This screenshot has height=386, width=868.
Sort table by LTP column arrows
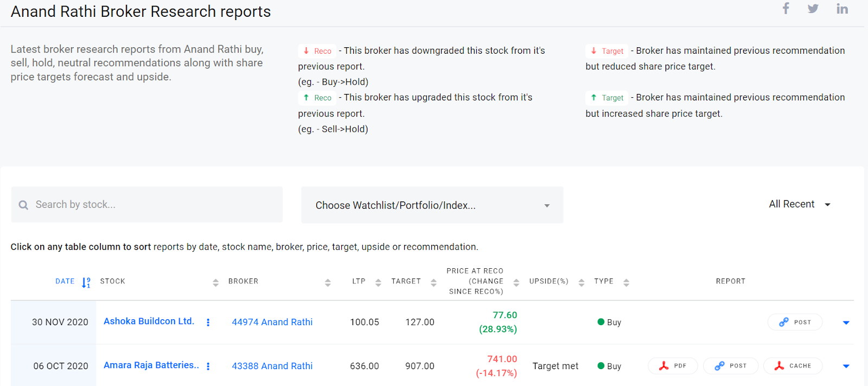(378, 282)
